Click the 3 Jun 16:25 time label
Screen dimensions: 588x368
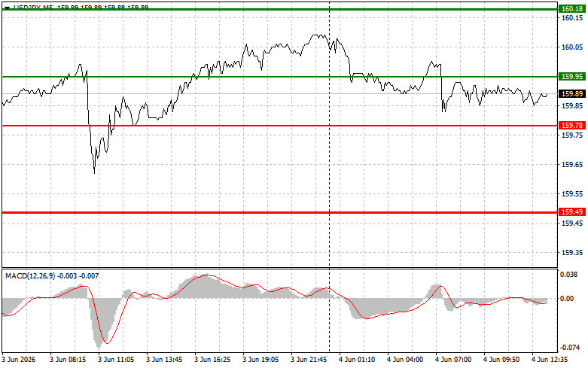tap(212, 360)
